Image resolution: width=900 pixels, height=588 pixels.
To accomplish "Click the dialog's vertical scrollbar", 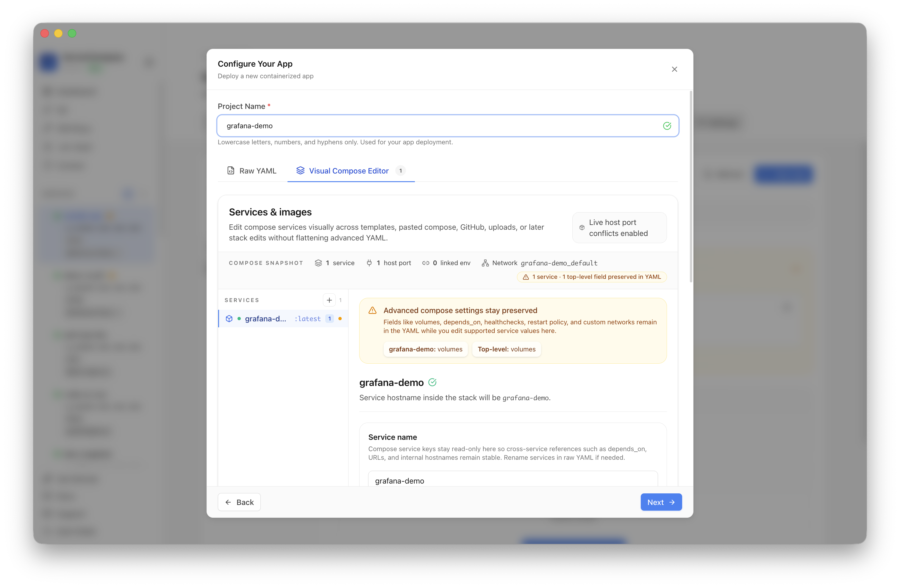I will click(691, 187).
